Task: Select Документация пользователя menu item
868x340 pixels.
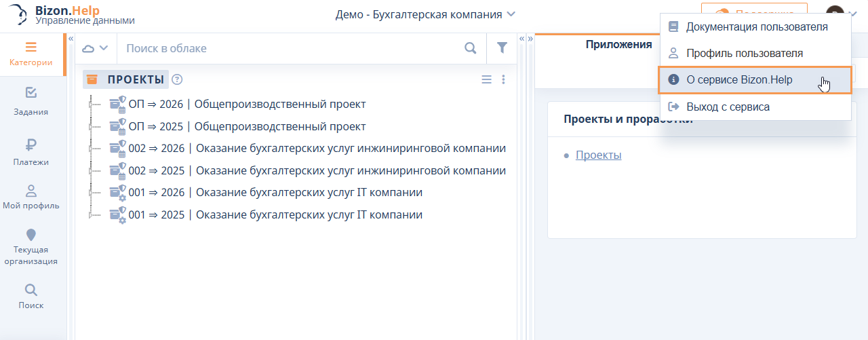Action: [756, 27]
